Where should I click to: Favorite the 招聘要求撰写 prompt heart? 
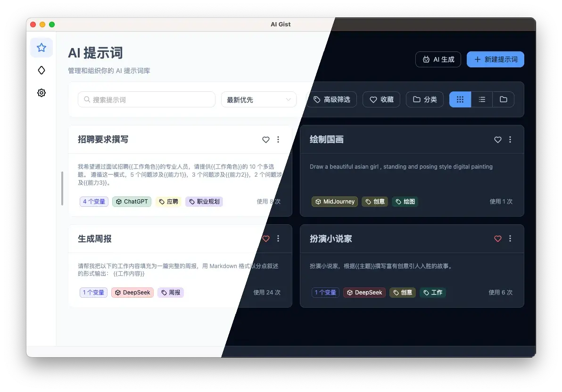[266, 139]
